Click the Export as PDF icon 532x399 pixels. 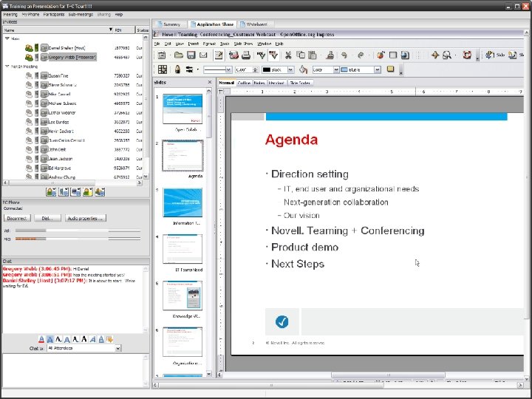tap(233, 55)
